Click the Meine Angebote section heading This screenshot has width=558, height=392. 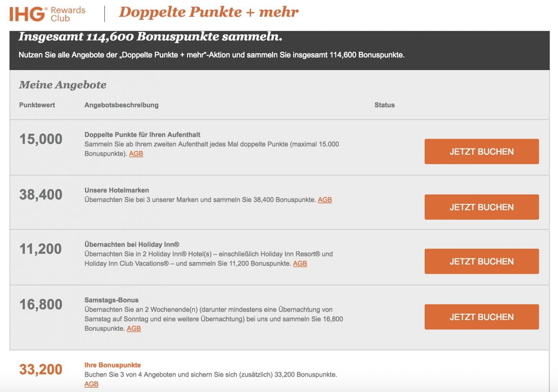[x=63, y=85]
